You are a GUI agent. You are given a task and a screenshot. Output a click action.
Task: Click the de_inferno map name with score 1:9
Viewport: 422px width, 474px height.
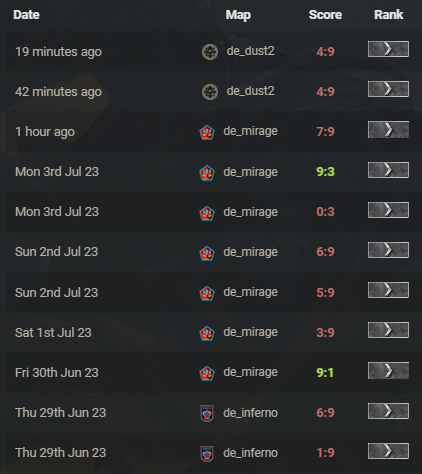250,453
